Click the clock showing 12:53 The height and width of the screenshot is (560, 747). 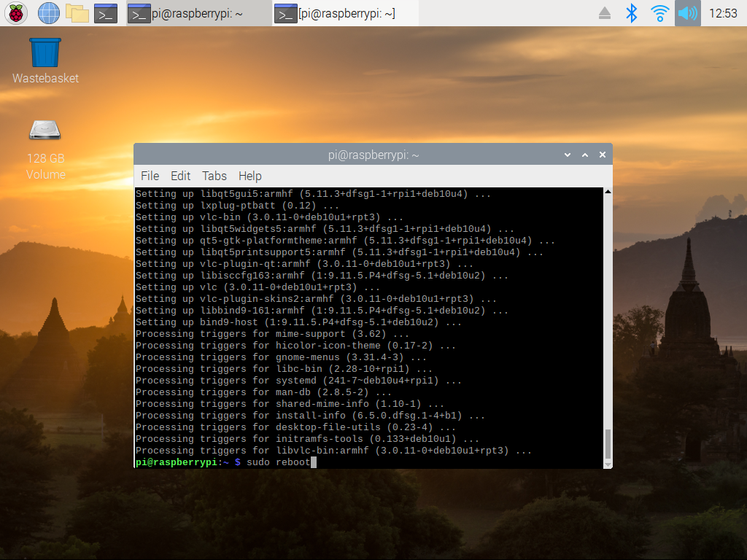723,13
